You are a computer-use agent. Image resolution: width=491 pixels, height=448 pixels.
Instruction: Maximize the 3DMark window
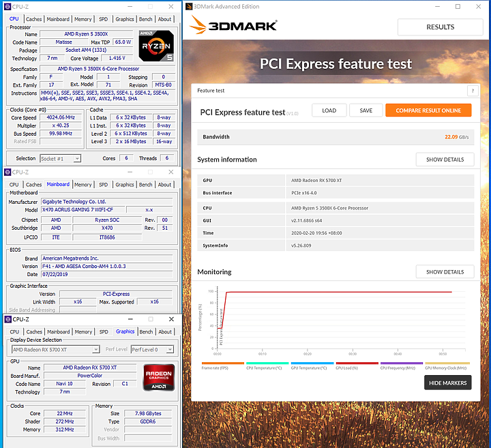(x=458, y=7)
